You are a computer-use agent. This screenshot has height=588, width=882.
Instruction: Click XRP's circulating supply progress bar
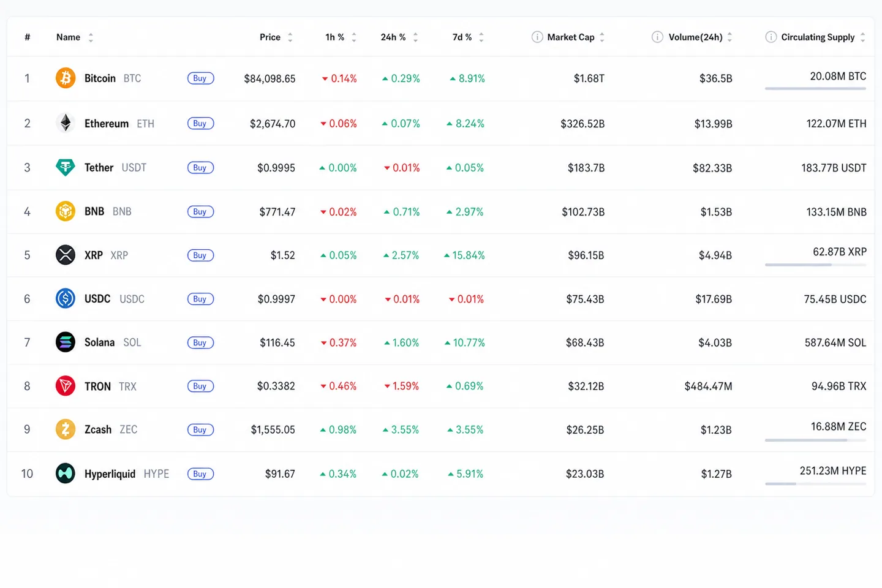coord(815,265)
